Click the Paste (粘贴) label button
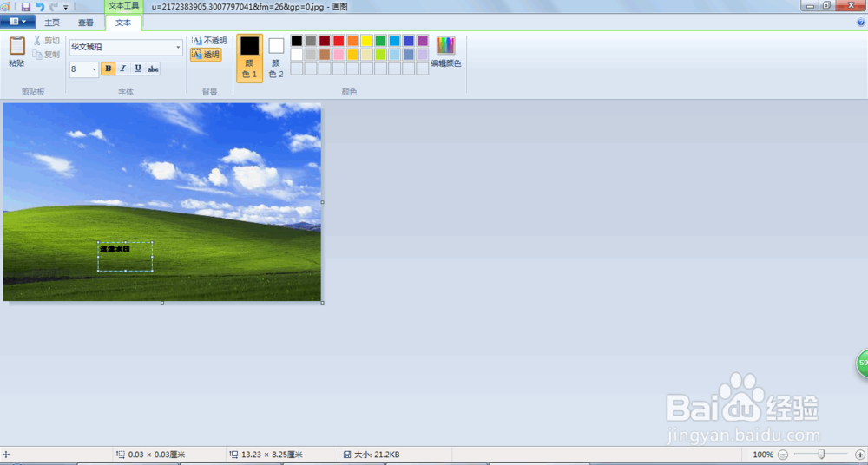 [16, 63]
